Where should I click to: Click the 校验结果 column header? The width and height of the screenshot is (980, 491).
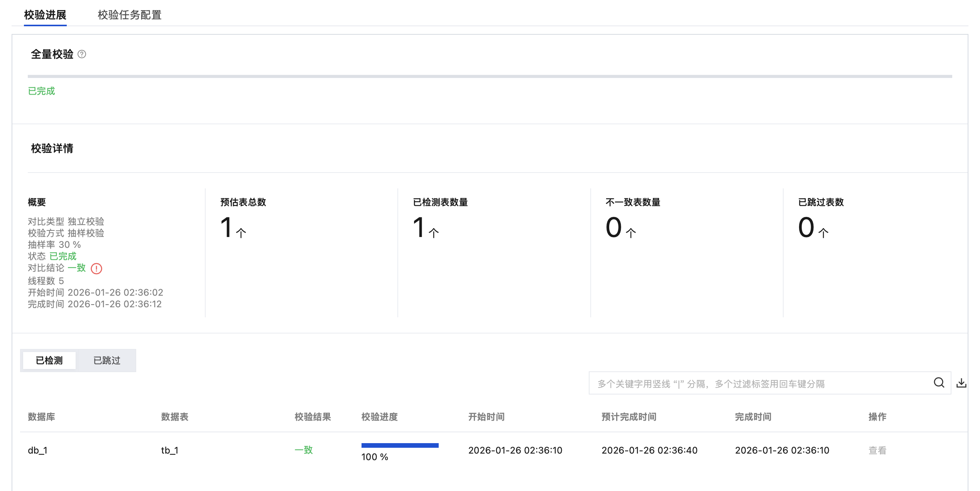[313, 417]
